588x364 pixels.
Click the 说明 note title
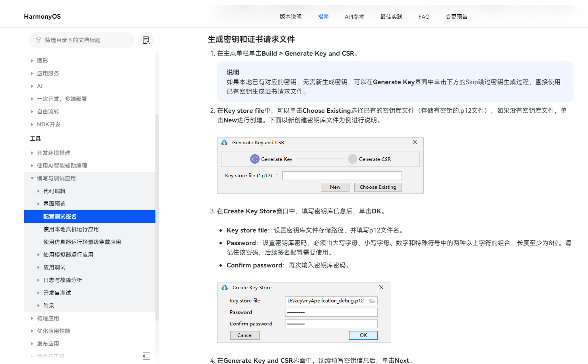233,72
